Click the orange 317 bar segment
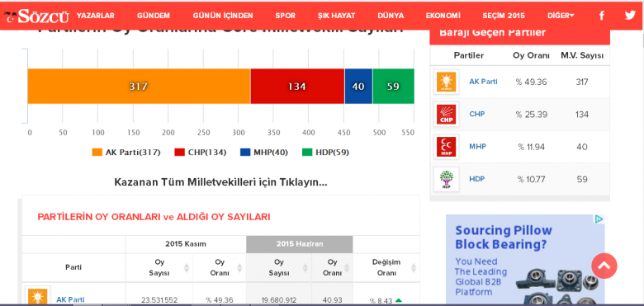The height and width of the screenshot is (306, 644). coord(139,86)
